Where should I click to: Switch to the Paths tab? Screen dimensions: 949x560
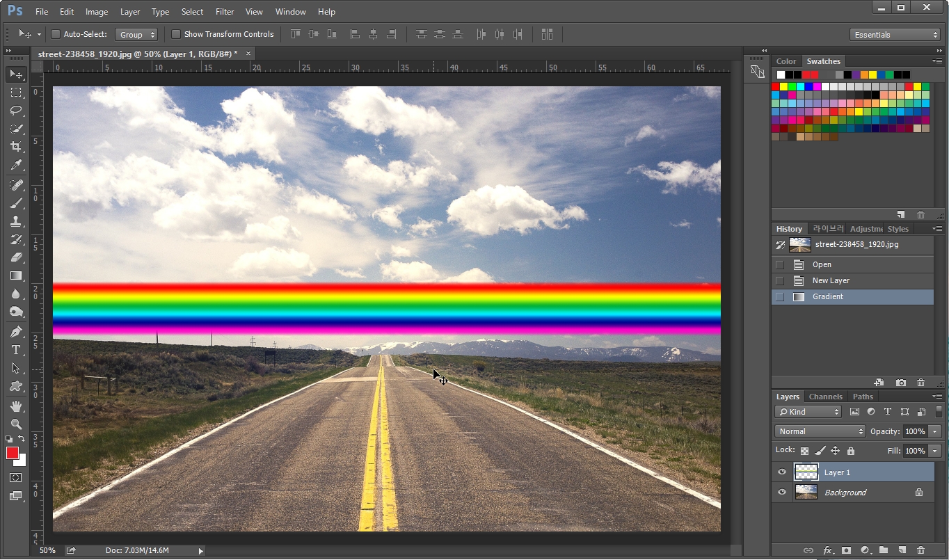pyautogui.click(x=863, y=397)
